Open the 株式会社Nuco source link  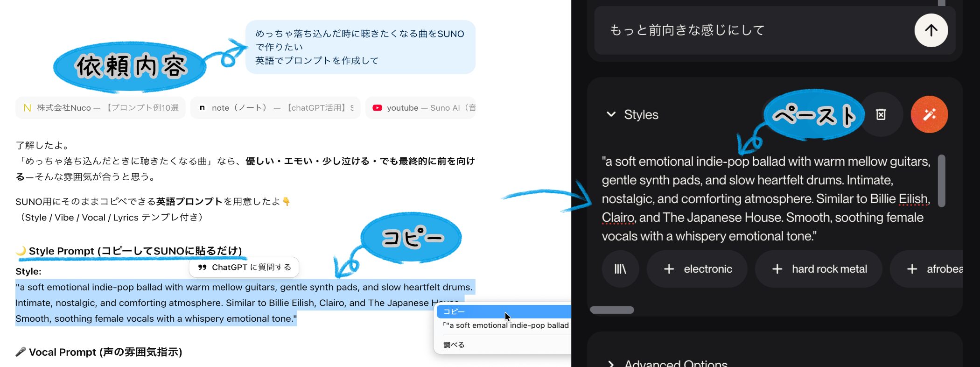pos(101,108)
